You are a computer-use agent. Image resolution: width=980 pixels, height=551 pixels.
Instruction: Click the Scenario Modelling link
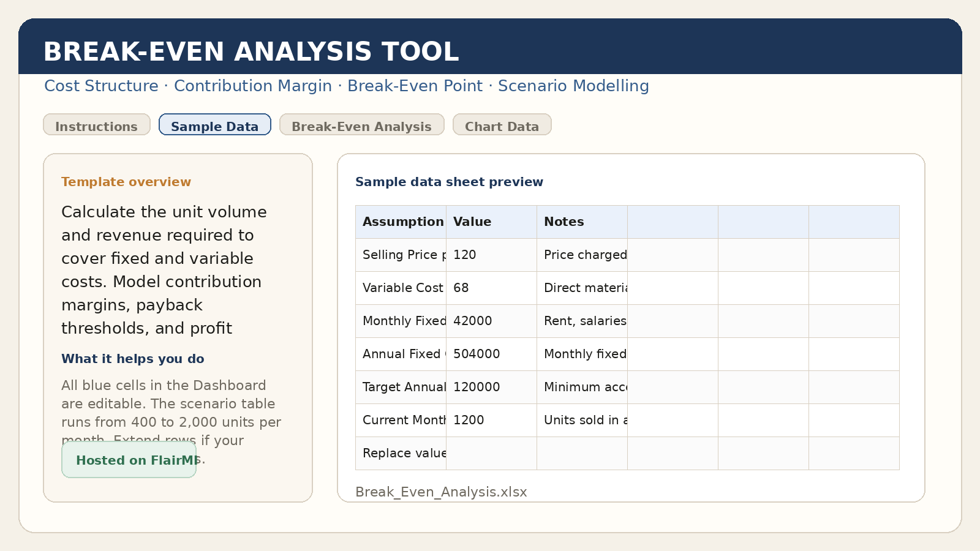click(x=573, y=86)
